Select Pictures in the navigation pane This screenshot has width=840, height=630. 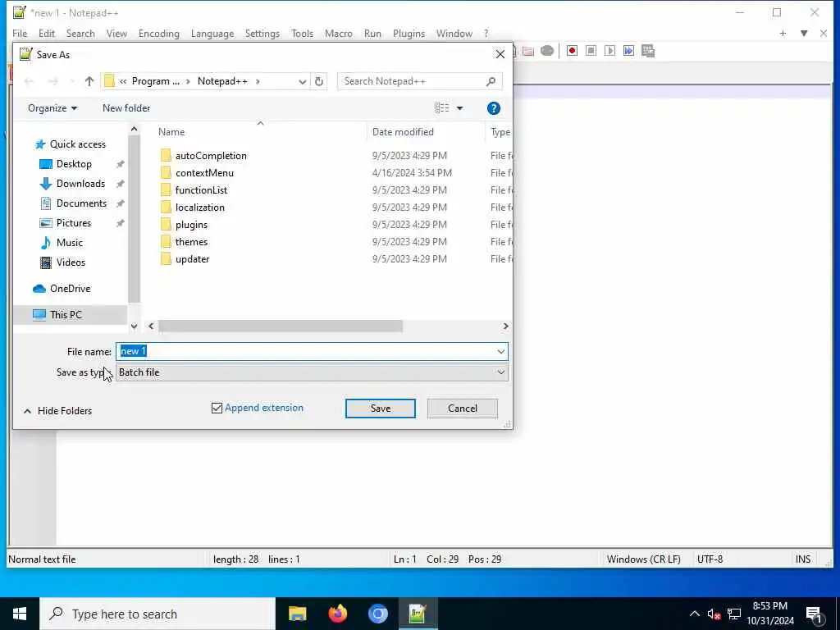(x=73, y=223)
